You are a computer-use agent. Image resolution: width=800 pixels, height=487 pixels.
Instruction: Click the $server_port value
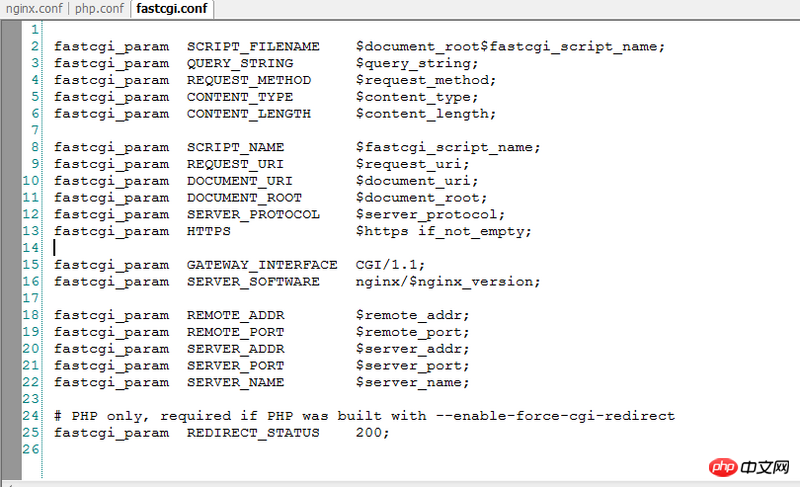[412, 366]
